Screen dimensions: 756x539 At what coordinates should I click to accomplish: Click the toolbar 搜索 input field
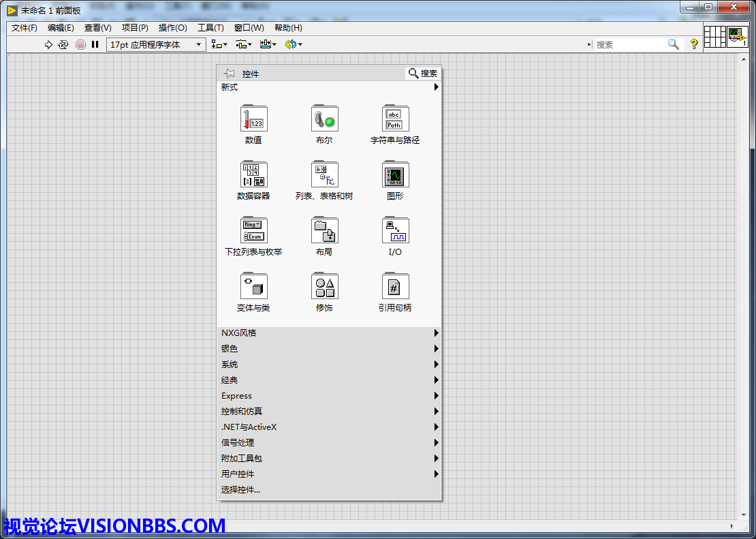tap(629, 44)
